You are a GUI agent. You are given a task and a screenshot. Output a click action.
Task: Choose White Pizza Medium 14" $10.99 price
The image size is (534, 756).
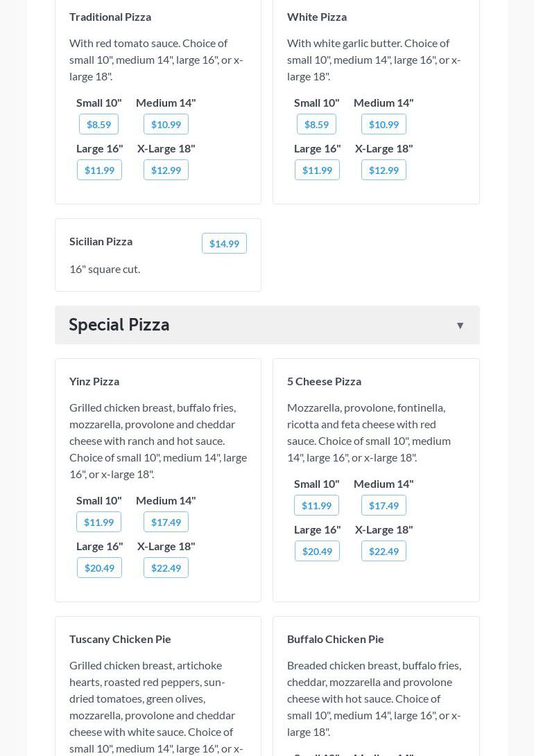click(384, 125)
